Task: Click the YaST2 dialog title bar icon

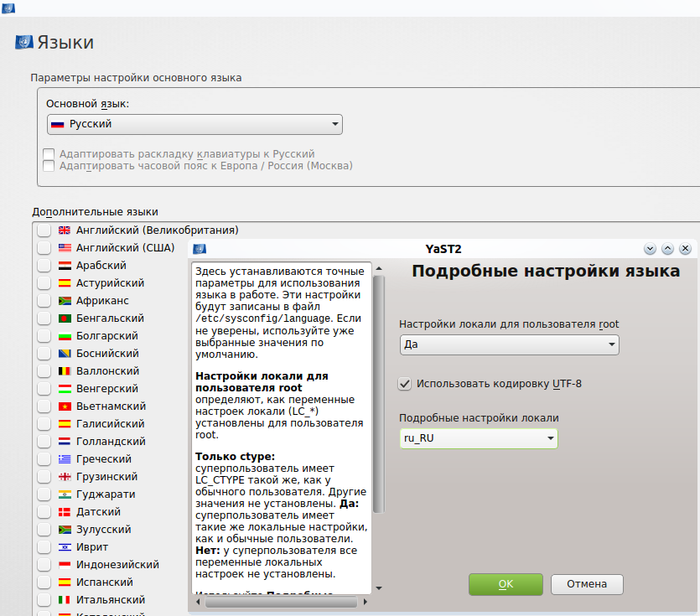Action: click(x=200, y=249)
